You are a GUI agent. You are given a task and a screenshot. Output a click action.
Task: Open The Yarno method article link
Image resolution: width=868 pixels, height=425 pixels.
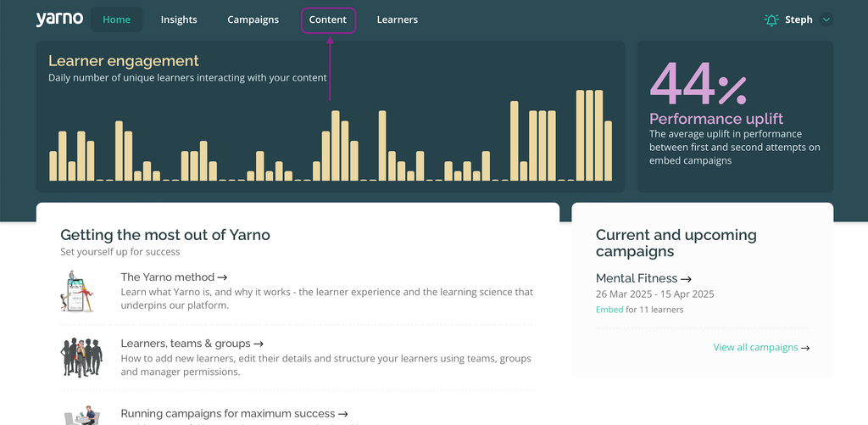[174, 277]
